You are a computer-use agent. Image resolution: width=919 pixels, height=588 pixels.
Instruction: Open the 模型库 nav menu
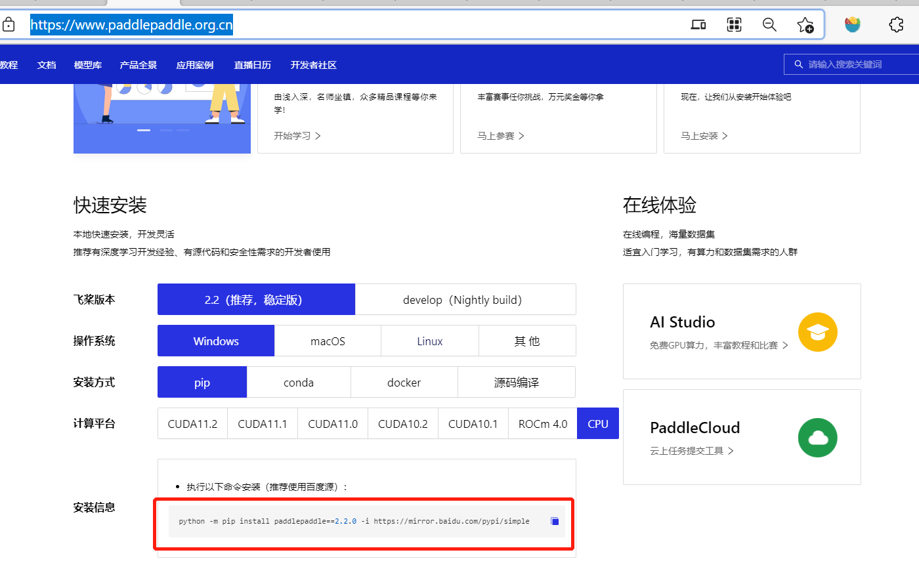[88, 65]
